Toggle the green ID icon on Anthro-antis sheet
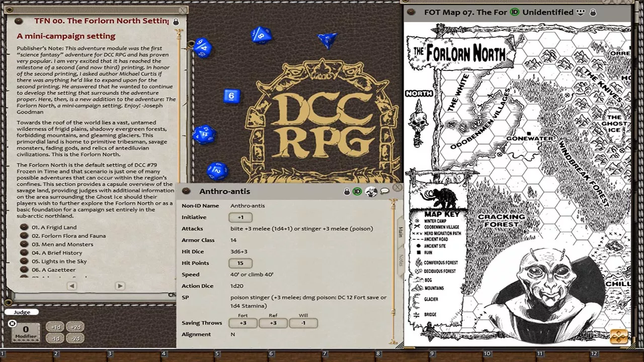 pos(357,192)
